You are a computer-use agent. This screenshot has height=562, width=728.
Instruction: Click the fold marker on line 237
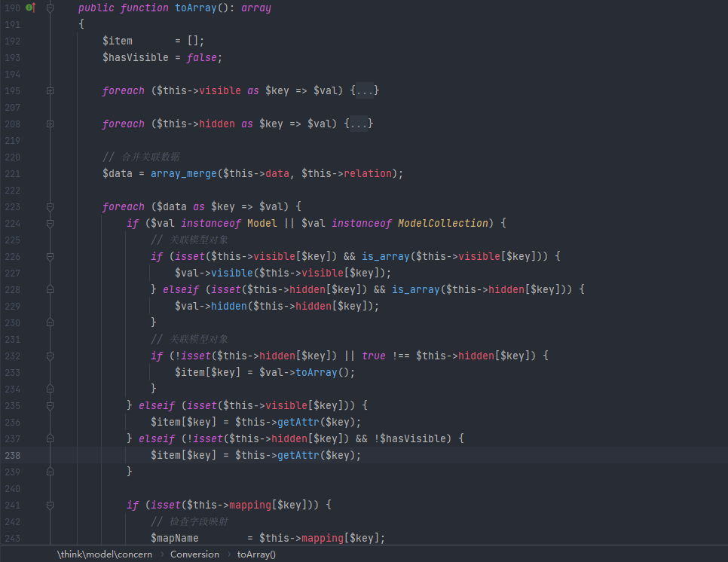pos(50,438)
